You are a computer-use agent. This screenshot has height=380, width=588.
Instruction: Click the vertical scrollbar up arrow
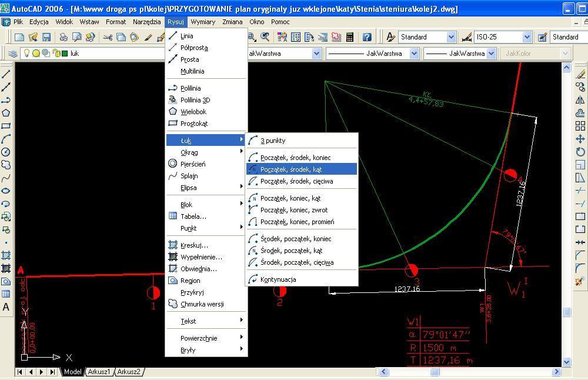coord(567,68)
